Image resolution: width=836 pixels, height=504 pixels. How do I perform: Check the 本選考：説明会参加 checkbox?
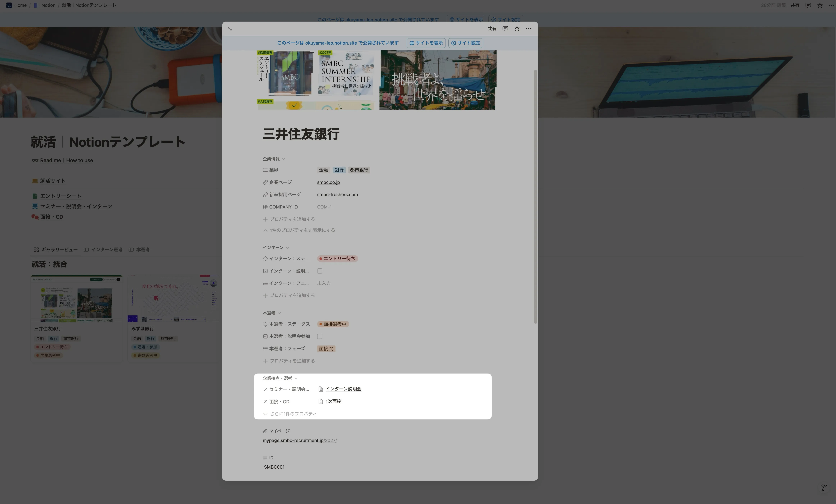point(319,336)
